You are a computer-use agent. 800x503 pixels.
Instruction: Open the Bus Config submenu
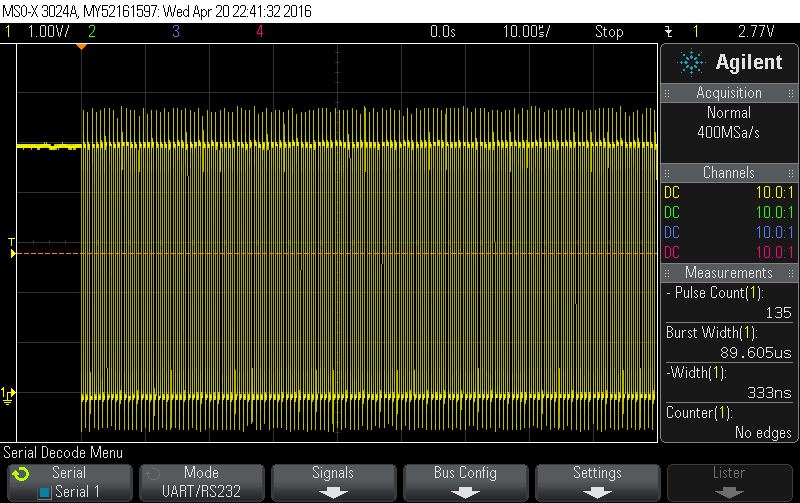(465, 482)
